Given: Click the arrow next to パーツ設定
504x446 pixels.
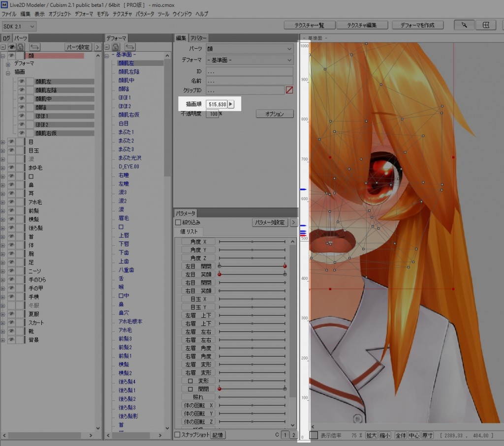Looking at the screenshot, I should point(97,47).
